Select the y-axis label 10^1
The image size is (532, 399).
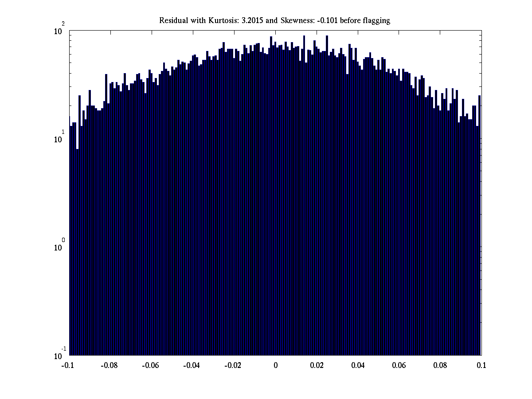pyautogui.click(x=60, y=138)
